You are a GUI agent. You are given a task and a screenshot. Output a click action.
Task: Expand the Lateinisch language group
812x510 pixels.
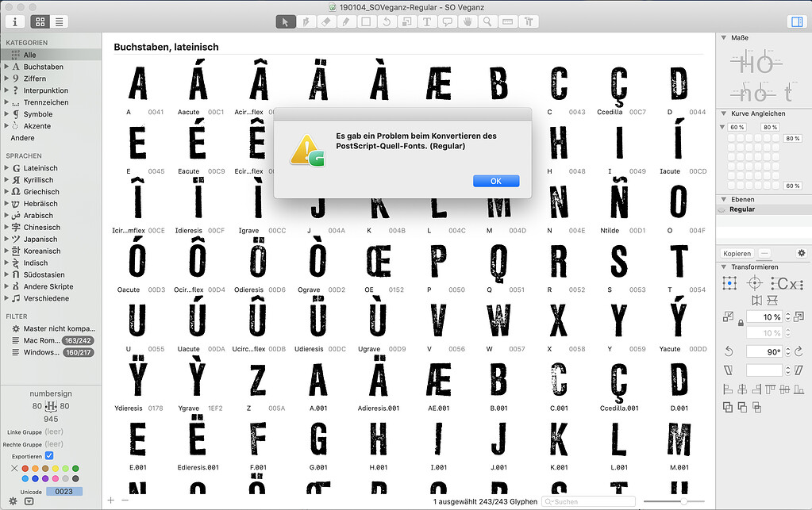[x=6, y=168]
